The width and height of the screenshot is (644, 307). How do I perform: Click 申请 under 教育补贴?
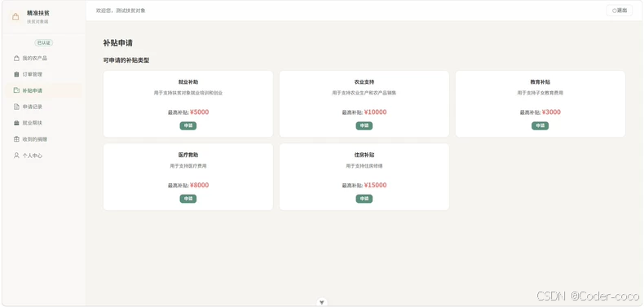[540, 125]
